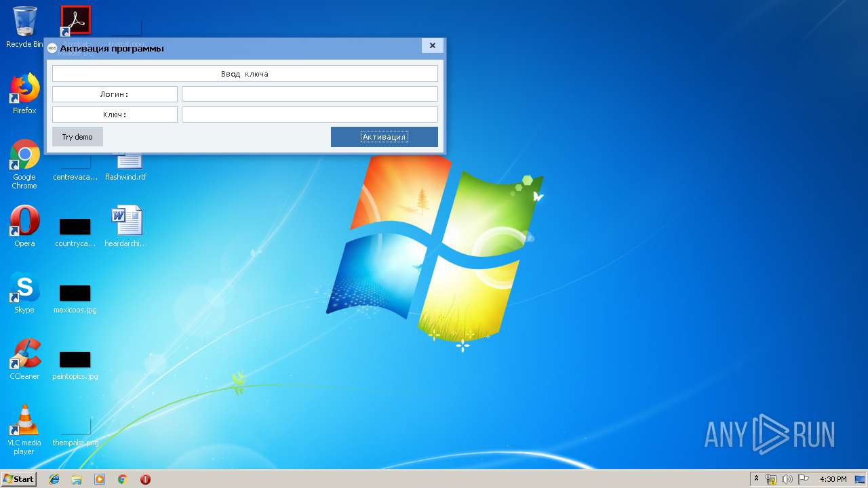Launch the Google Chrome desktop shortcut

click(24, 163)
